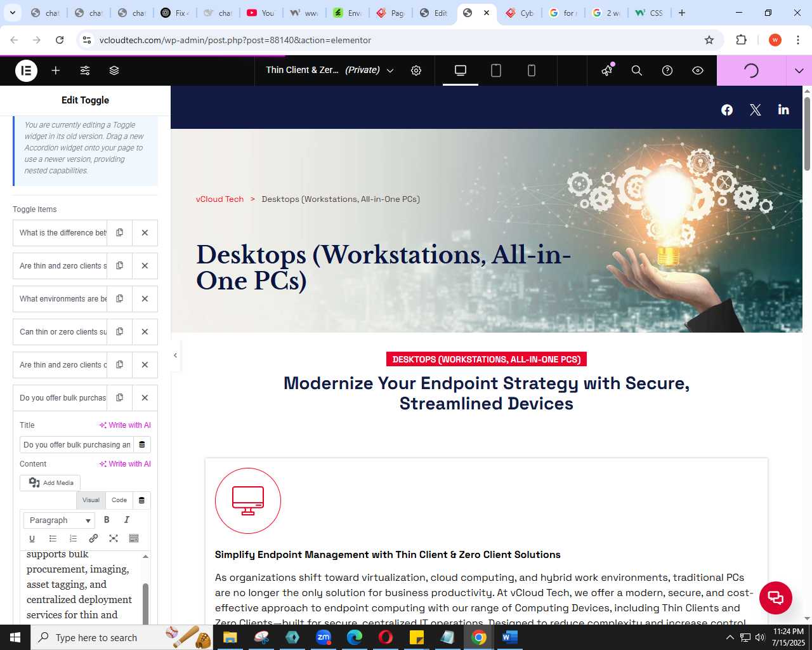Viewport: 812px width, 650px height.
Task: Click the Add Element plus icon
Action: 56,70
